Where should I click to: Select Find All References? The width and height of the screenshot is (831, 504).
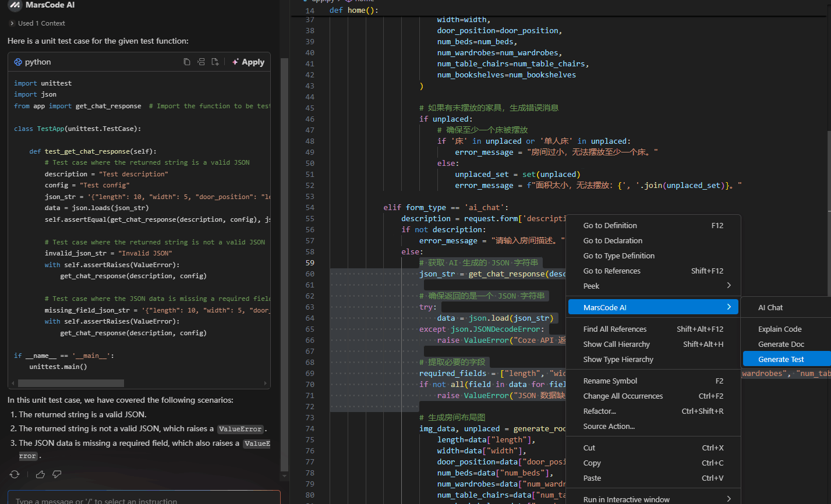coord(653,329)
